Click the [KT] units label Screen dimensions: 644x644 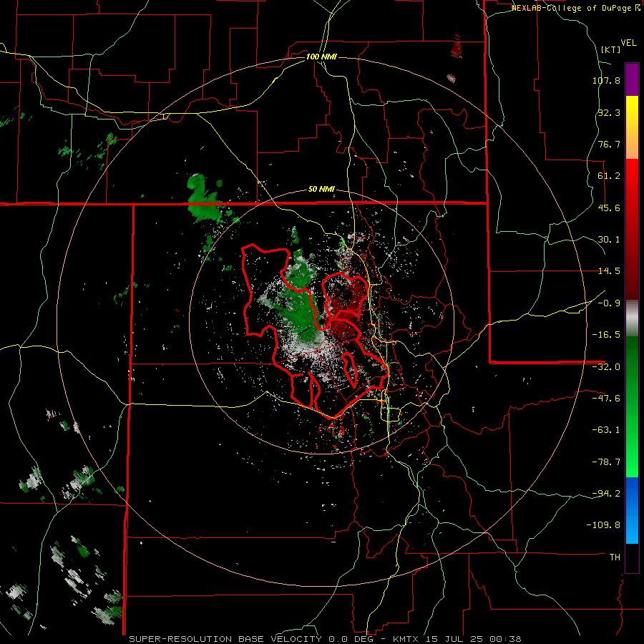pos(611,49)
